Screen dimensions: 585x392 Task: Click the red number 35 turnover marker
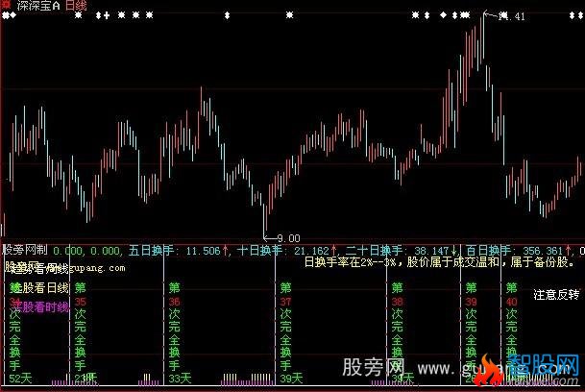pyautogui.click(x=81, y=302)
